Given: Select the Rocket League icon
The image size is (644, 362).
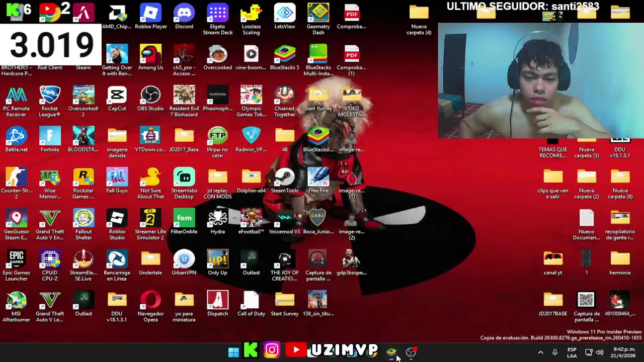Looking at the screenshot, I should (x=50, y=102).
